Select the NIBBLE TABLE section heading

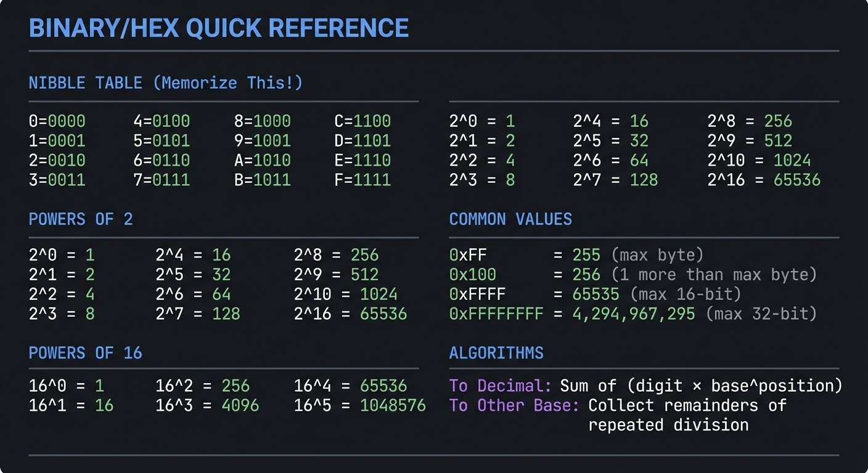(165, 83)
